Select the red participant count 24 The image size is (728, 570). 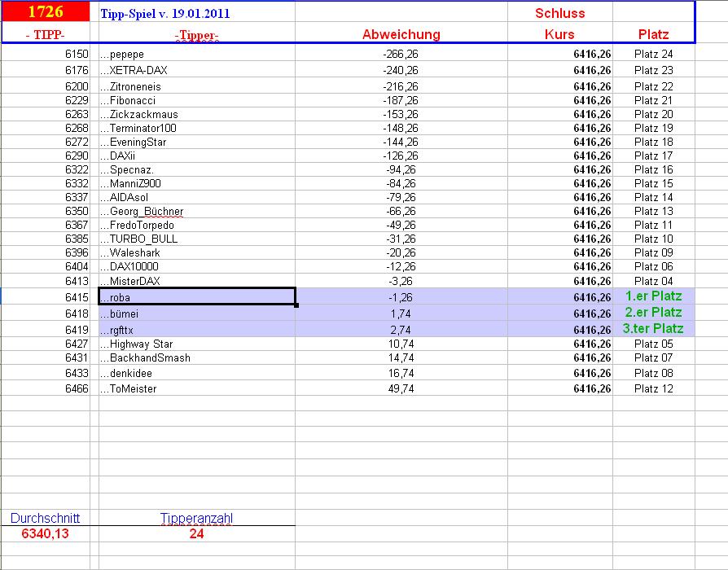197,533
